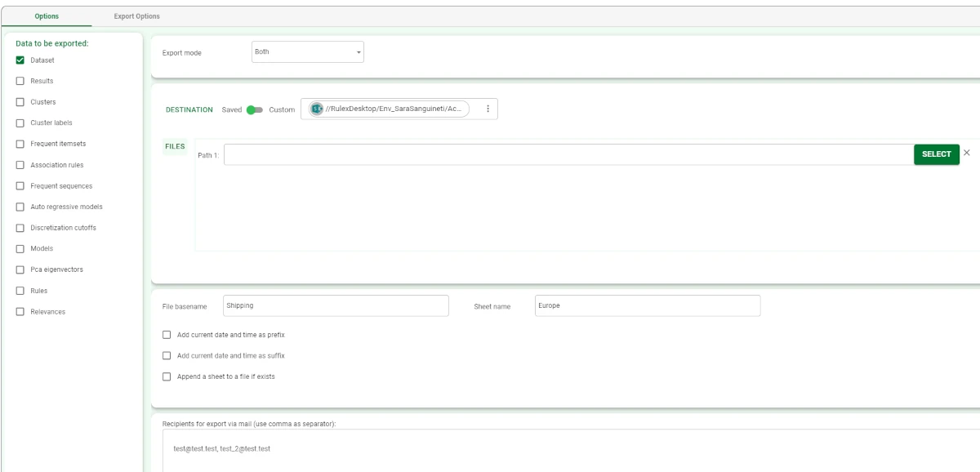The image size is (980, 472).
Task: Tick the Clusters checkbox
Action: [20, 102]
